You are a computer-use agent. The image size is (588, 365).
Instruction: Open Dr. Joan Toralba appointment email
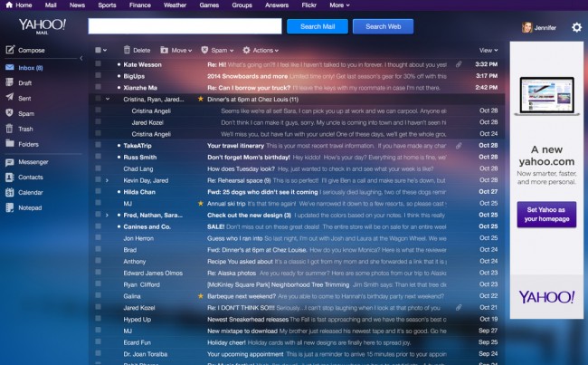click(296, 354)
